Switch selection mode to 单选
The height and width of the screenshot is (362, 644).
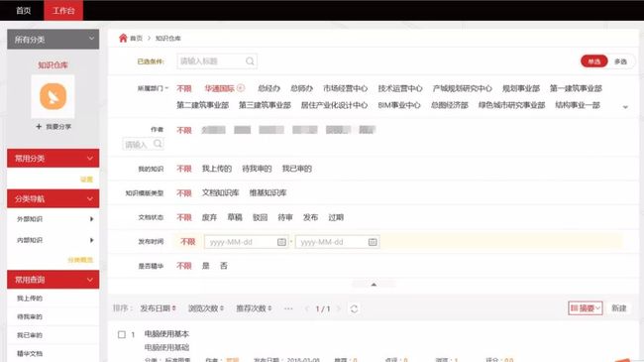(x=593, y=61)
